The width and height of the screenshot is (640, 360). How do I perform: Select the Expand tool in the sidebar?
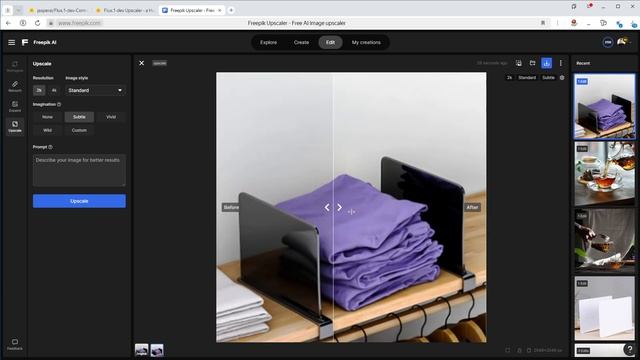[15, 107]
